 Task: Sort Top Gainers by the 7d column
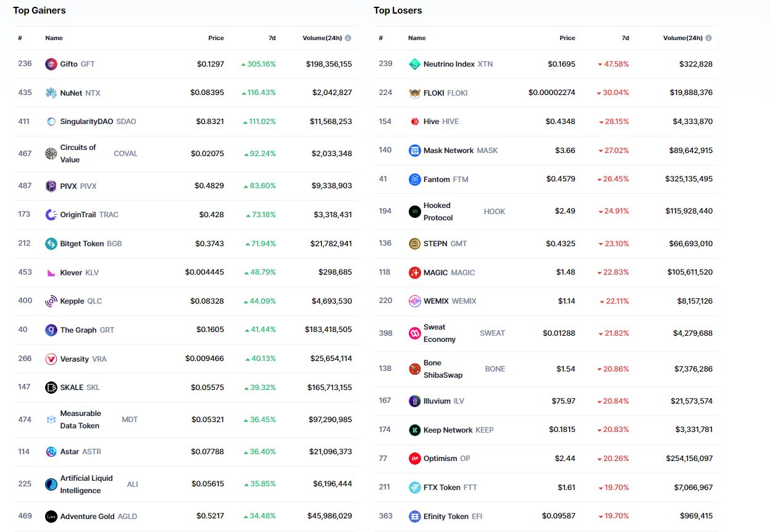tap(272, 38)
